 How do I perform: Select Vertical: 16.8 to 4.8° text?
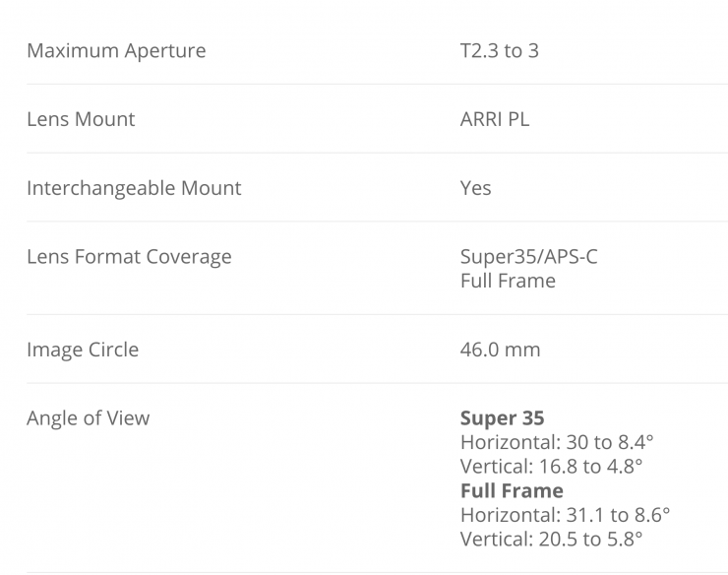click(551, 466)
